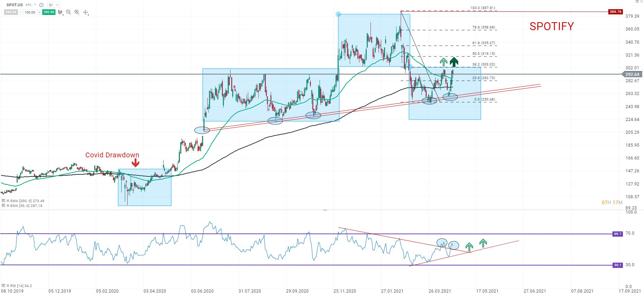Open the chart type selector icon
The width and height of the screenshot is (644, 296).
(x=61, y=12)
